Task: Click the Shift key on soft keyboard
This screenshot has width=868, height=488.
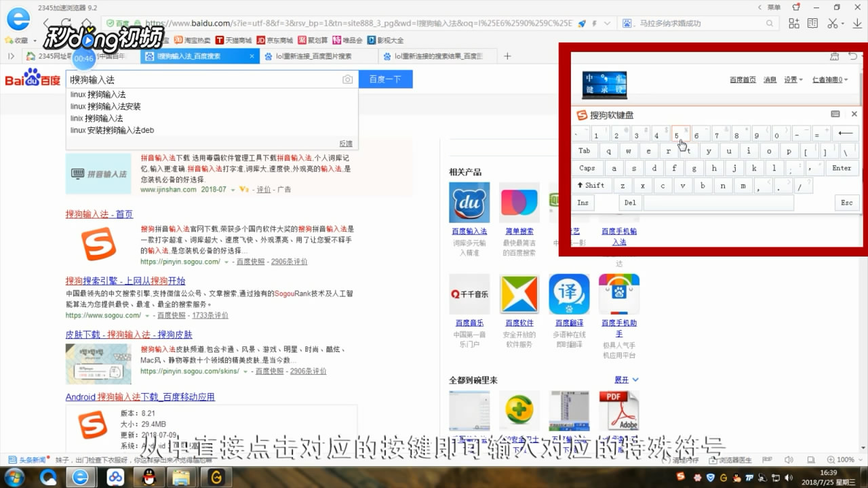Action: (x=592, y=185)
